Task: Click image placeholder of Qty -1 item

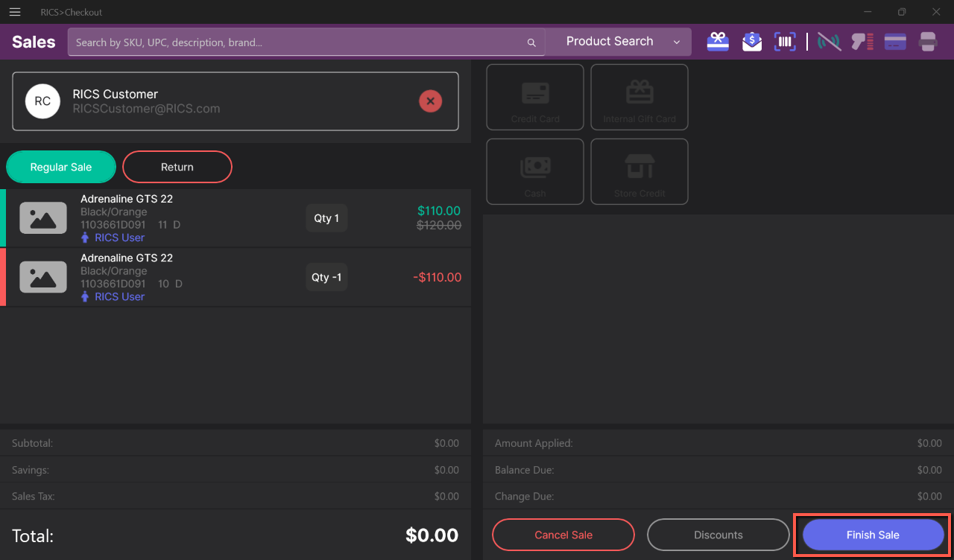Action: coord(43,277)
